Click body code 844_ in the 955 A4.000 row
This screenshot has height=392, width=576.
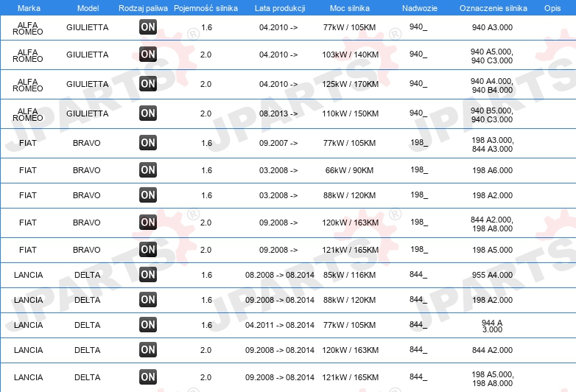point(418,274)
